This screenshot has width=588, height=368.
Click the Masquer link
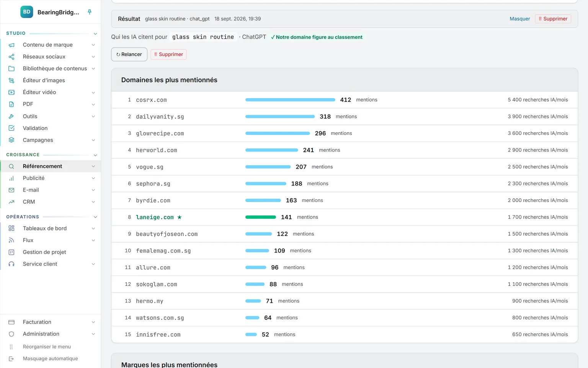520,19
